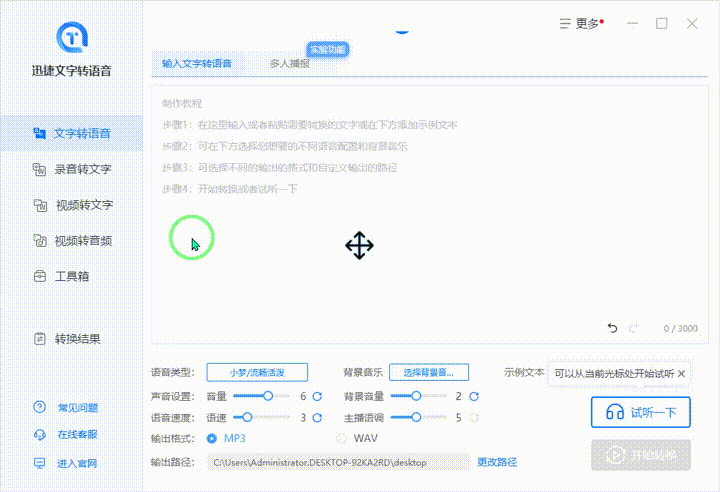Reset the 语速 speed value

click(317, 418)
